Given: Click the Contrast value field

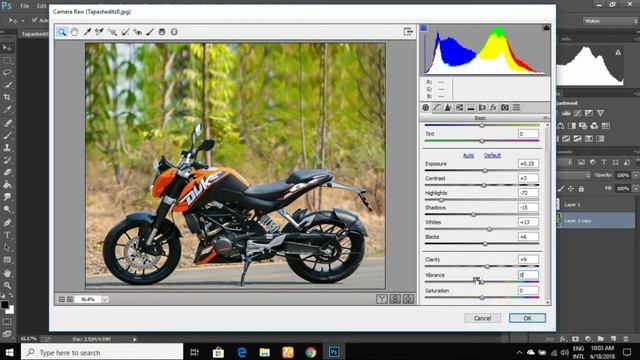Looking at the screenshot, I should (x=528, y=178).
